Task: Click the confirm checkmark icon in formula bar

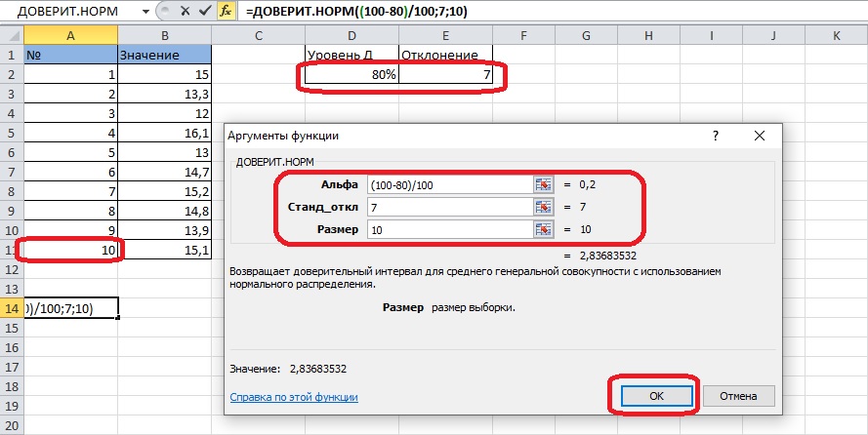Action: pyautogui.click(x=205, y=11)
